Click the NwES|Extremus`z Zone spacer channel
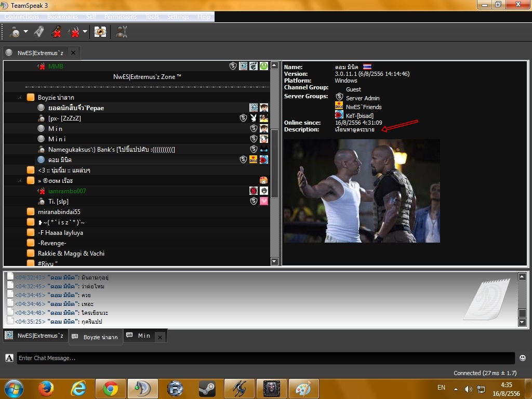The height and width of the screenshot is (399, 532). 147,77
